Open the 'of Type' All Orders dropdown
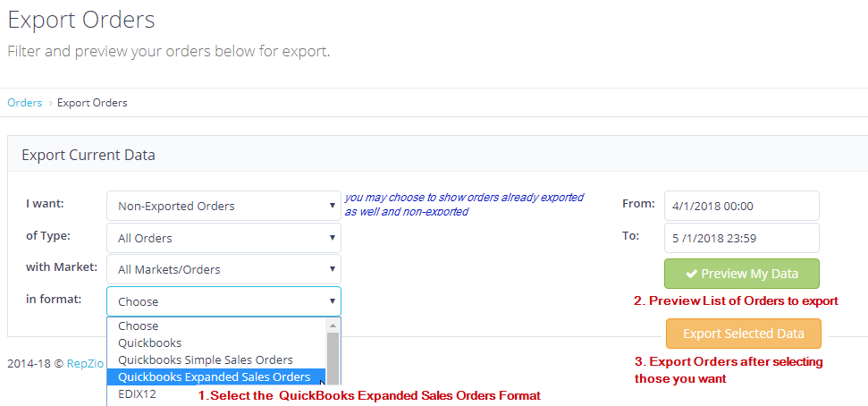This screenshot has width=868, height=406. (223, 238)
